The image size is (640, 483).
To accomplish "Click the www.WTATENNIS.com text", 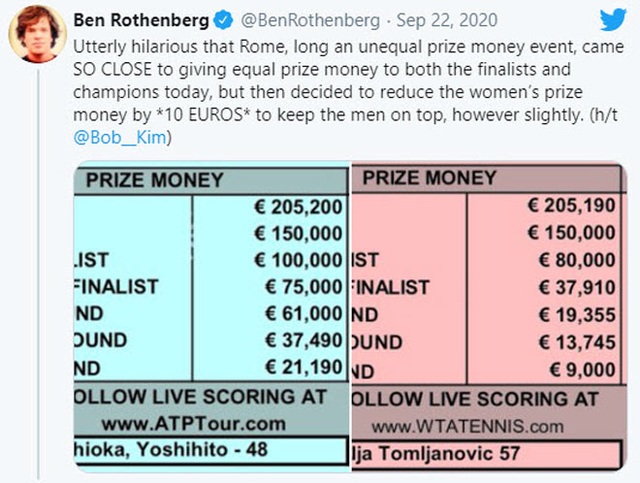I will click(468, 427).
